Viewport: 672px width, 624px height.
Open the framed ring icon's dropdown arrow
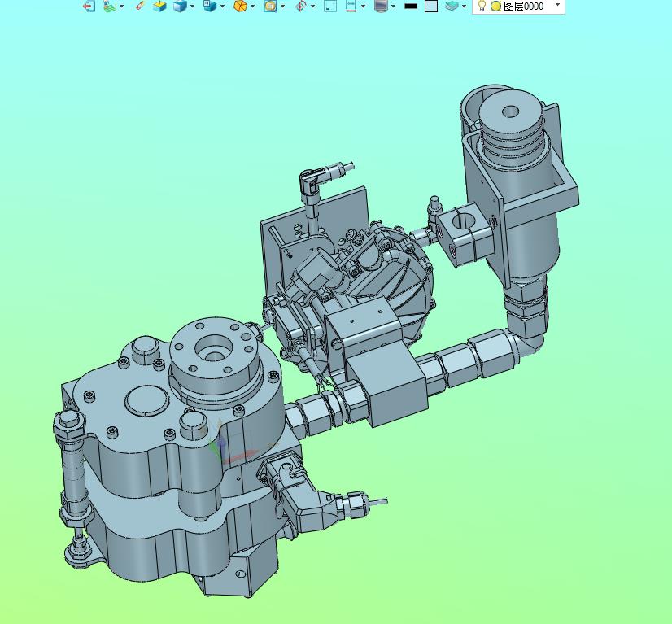coord(282,6)
